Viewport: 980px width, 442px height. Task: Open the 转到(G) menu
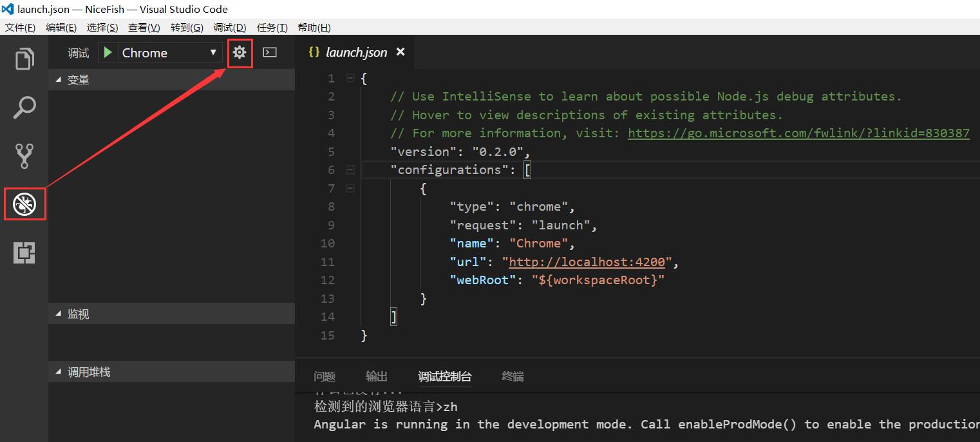[x=187, y=27]
